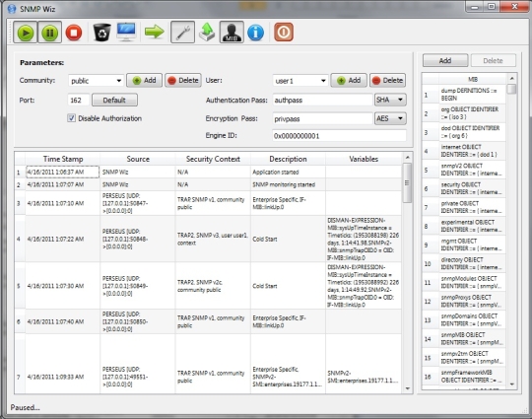Click log table scrollbar down arrow
This screenshot has width=532, height=419.
tap(408, 388)
